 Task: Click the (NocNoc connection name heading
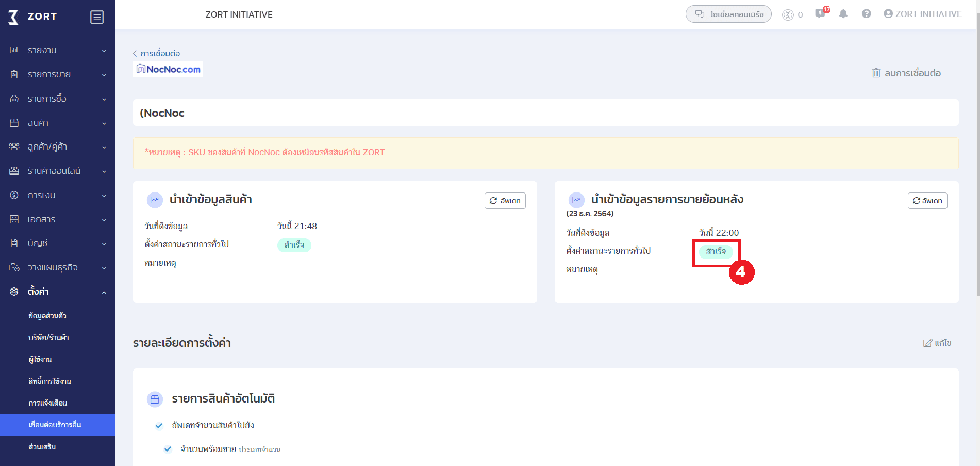(162, 113)
